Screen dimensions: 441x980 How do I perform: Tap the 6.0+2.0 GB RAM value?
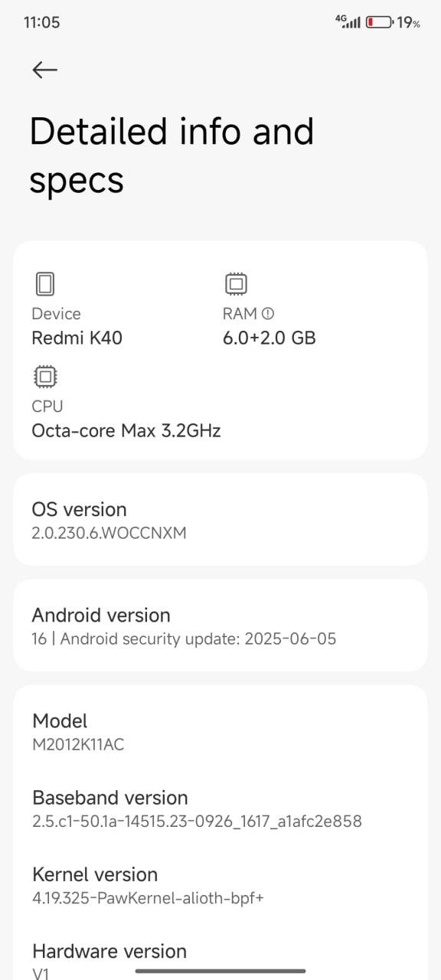pyautogui.click(x=269, y=338)
